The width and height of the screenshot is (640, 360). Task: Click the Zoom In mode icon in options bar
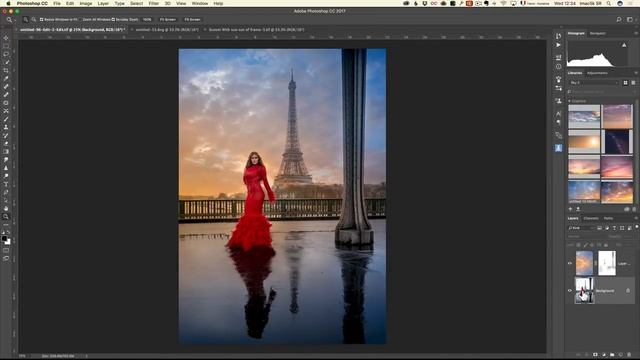click(26, 20)
